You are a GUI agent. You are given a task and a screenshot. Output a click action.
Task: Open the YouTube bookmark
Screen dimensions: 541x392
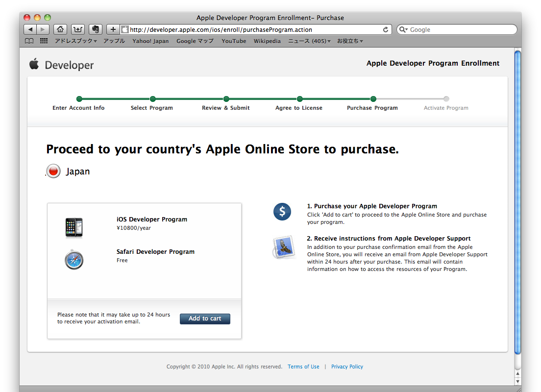(234, 41)
